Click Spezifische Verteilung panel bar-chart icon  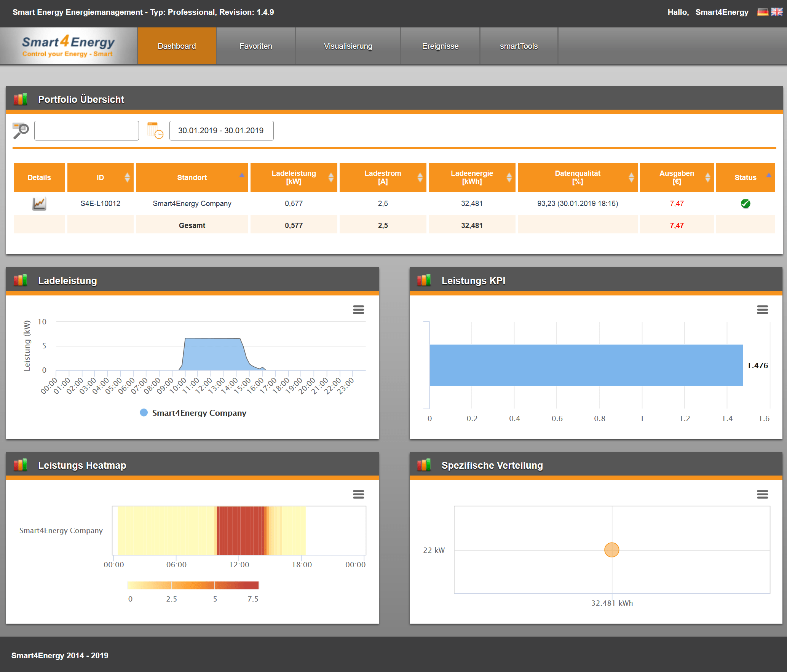424,465
